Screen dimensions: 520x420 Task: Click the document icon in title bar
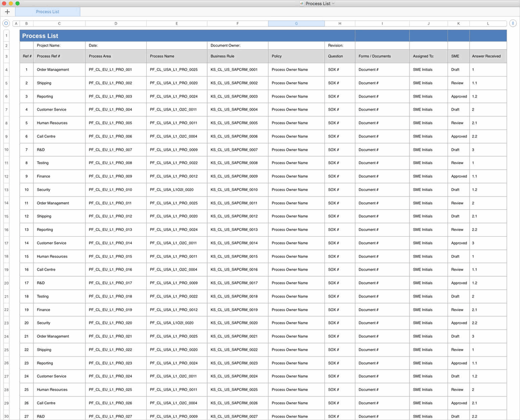[x=302, y=4]
